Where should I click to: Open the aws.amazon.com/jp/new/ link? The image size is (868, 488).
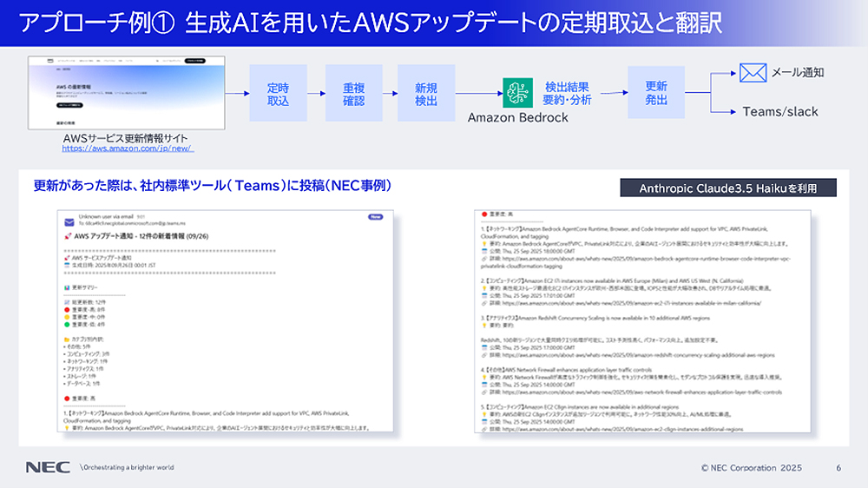pos(128,149)
